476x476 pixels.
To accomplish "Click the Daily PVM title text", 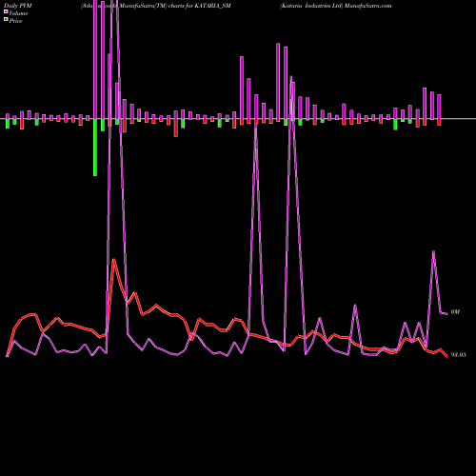I will tap(18, 6).
